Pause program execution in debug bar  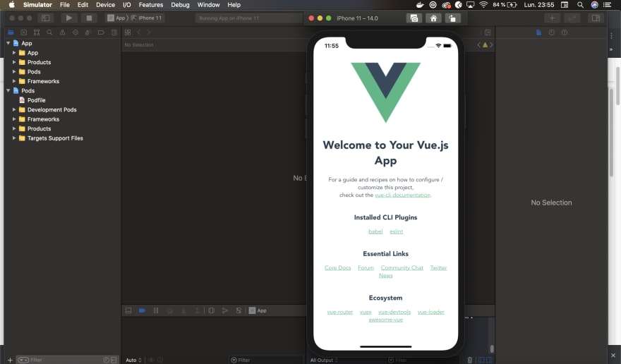click(x=156, y=310)
